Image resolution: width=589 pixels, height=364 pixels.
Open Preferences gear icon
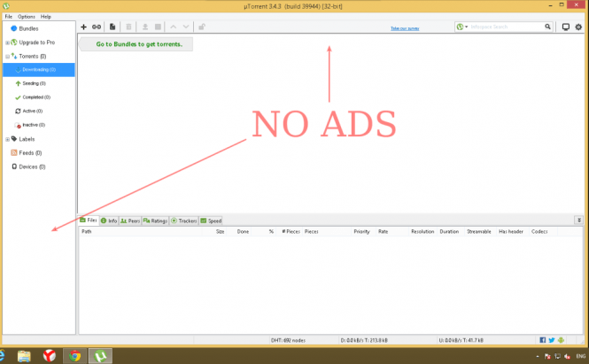[x=578, y=27]
